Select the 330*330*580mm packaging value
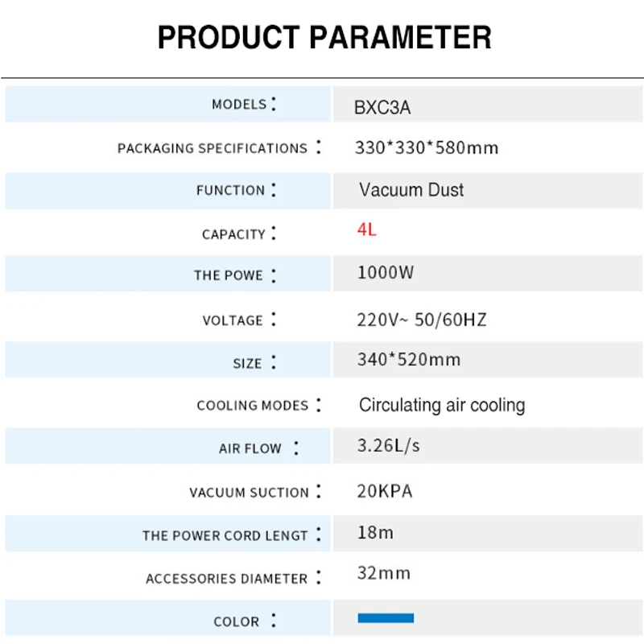Viewport: 644px width, 644px height. tap(427, 148)
